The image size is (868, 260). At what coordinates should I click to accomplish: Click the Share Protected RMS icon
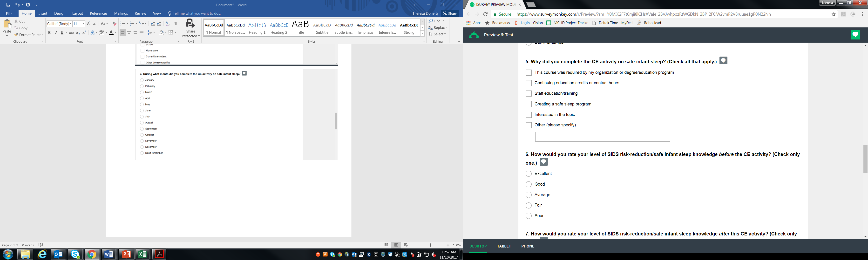coord(191,24)
